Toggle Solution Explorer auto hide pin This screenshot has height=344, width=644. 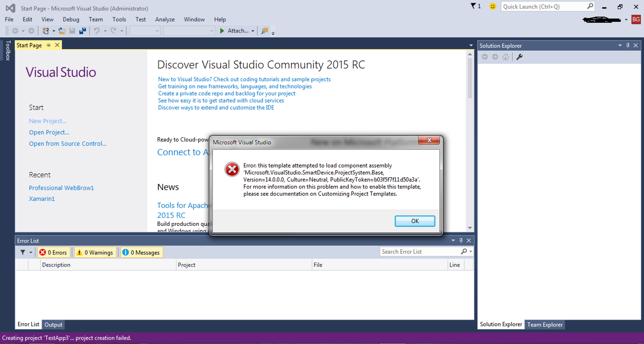tap(628, 45)
